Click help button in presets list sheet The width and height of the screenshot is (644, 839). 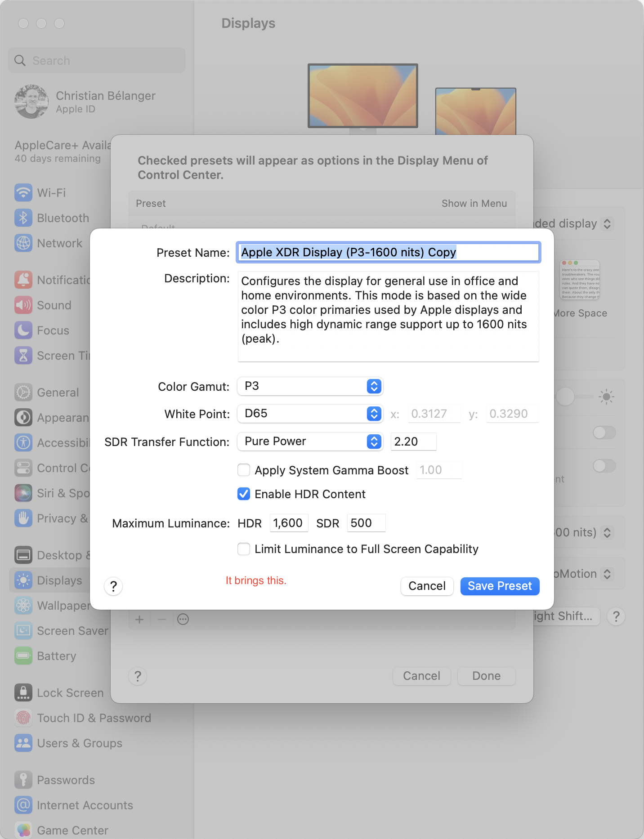click(x=138, y=676)
